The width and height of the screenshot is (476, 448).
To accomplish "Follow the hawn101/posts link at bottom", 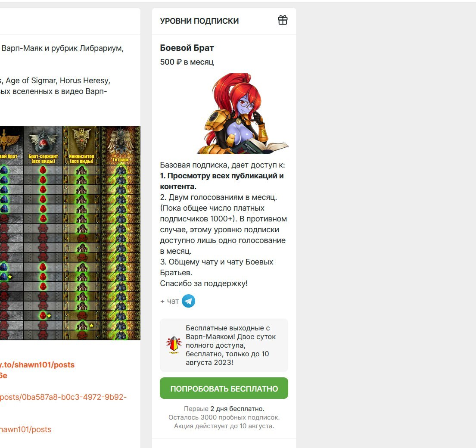I will [x=25, y=429].
